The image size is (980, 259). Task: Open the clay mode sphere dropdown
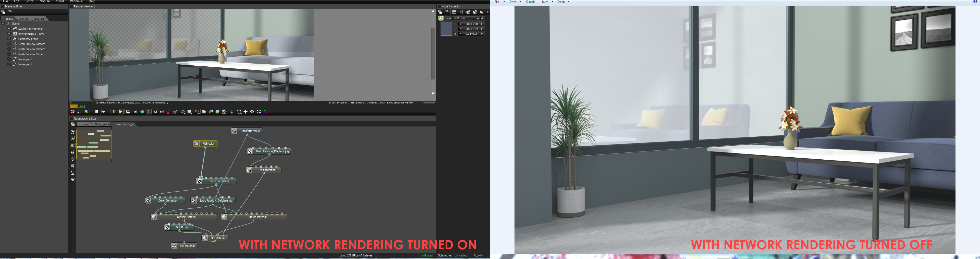183,112
